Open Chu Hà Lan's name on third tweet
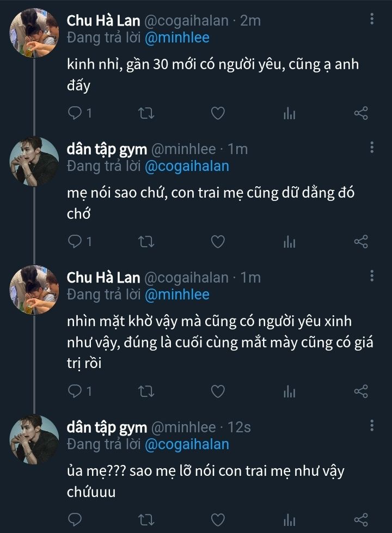 103,277
